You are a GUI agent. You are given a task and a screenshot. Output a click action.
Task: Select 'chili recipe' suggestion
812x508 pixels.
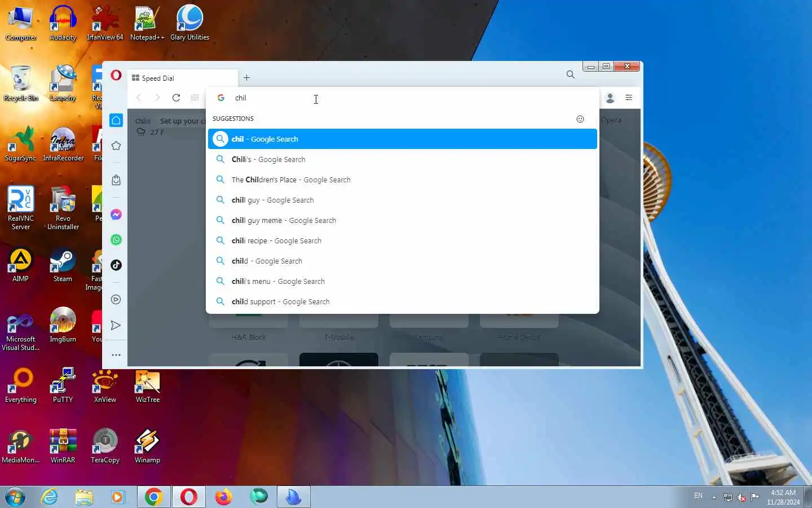click(403, 240)
